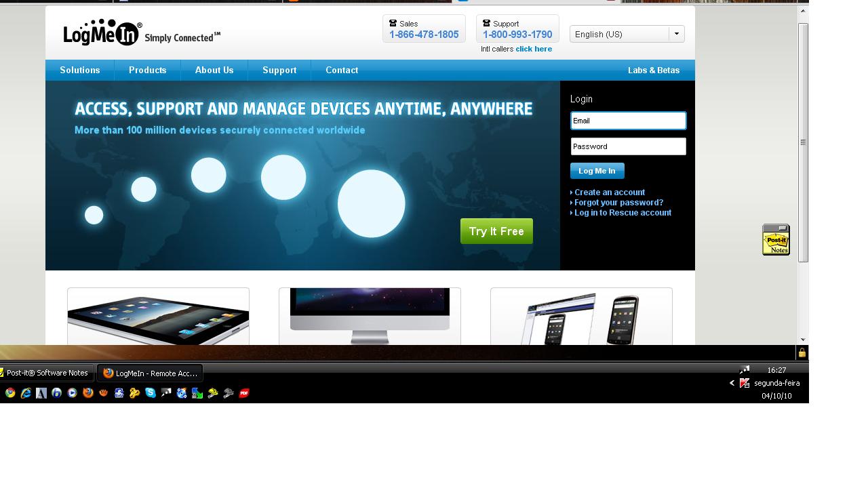Click the Log Me In button
Screen dimensions: 868x488
coord(597,171)
